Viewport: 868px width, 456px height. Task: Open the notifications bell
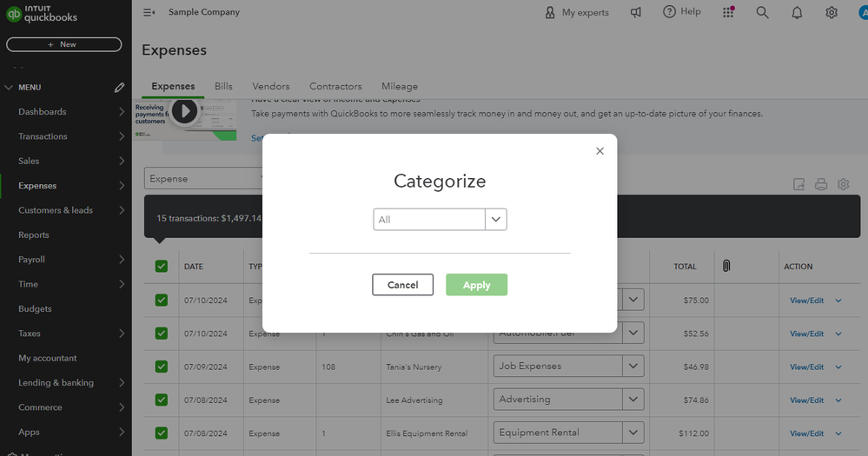tap(797, 12)
